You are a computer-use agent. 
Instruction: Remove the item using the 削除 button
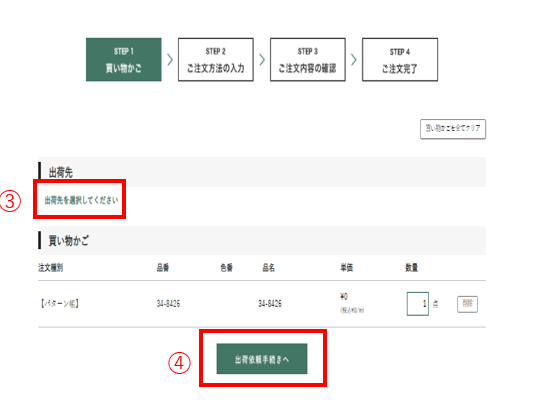[467, 304]
